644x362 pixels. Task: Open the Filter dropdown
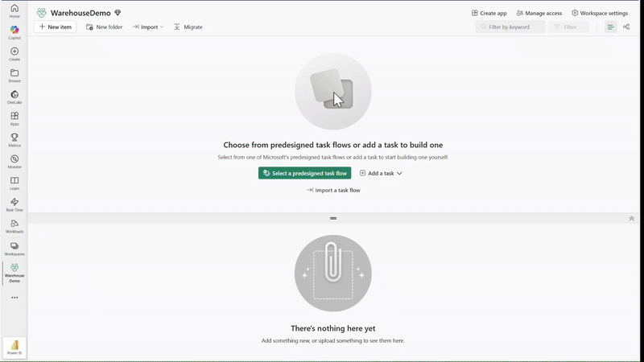570,27
